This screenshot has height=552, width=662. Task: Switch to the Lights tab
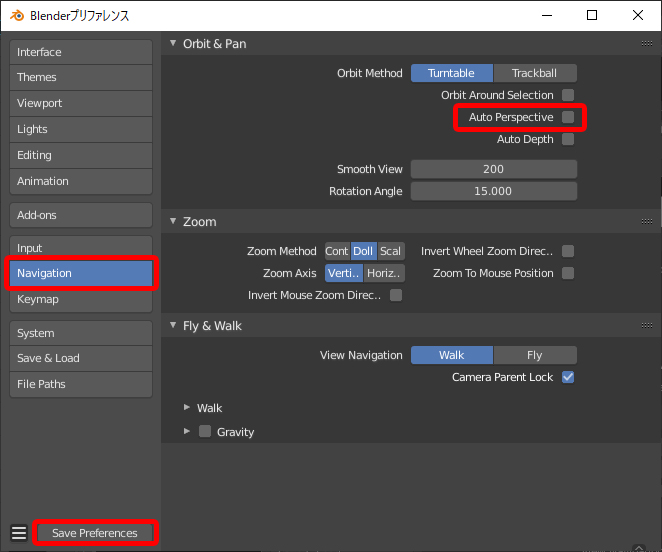[x=81, y=129]
